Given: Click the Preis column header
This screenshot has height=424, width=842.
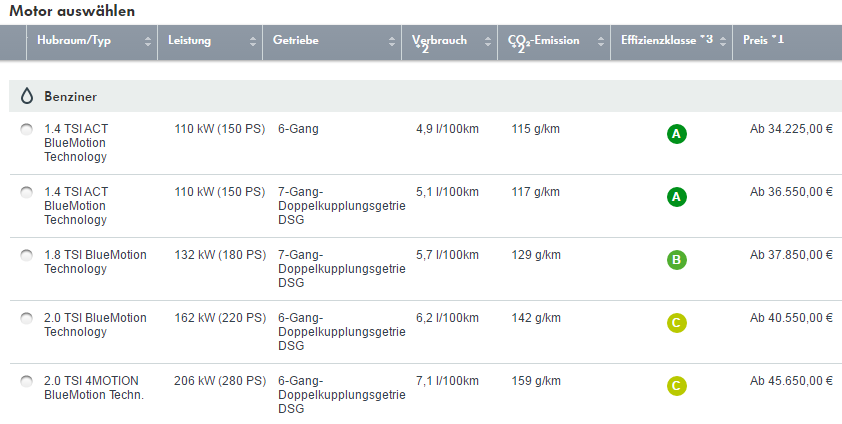Looking at the screenshot, I should coord(765,40).
